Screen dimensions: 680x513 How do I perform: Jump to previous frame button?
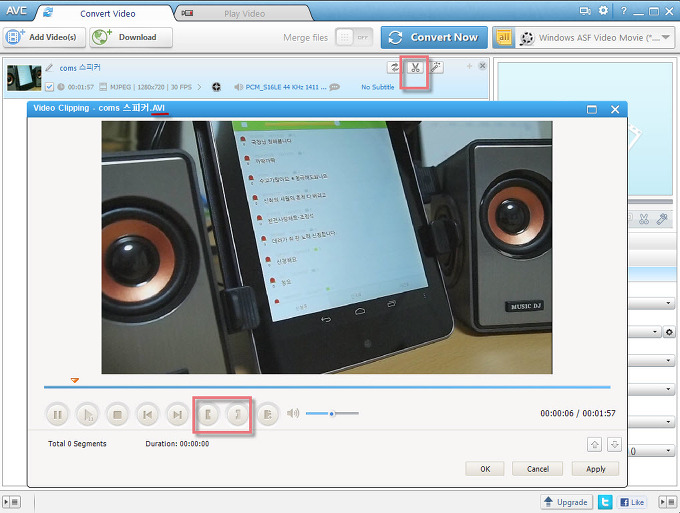click(147, 413)
